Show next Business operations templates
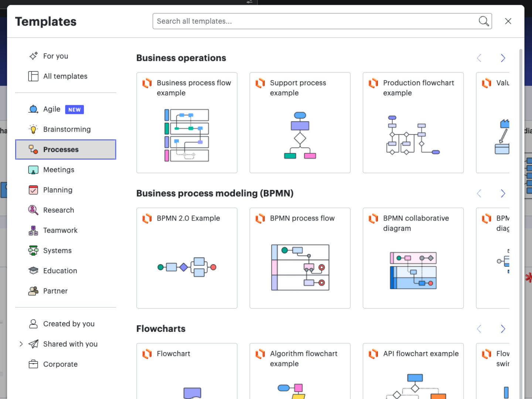532x399 pixels. [503, 58]
